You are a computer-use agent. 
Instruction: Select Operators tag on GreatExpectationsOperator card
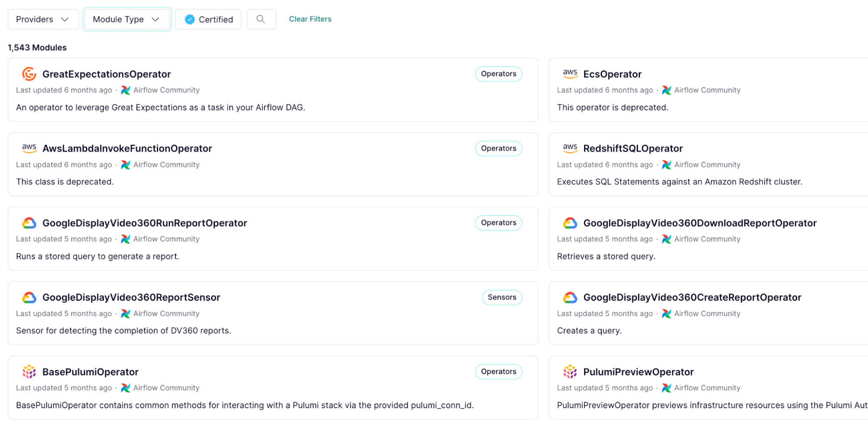(498, 74)
